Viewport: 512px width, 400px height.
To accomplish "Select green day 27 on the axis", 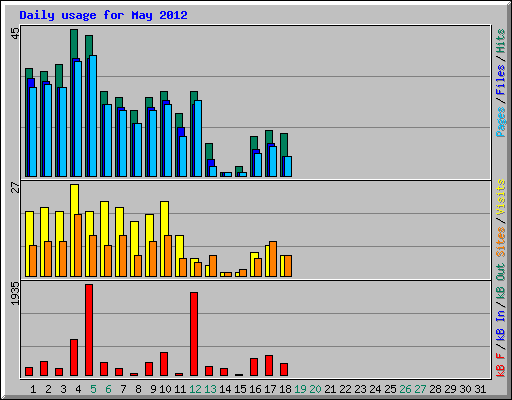I will click(420, 389).
